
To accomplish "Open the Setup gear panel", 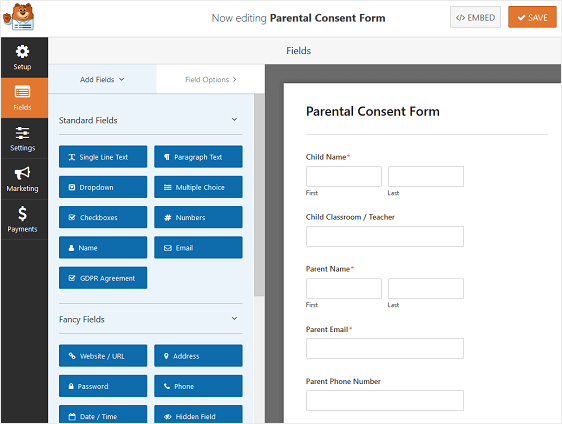I will coord(22,58).
